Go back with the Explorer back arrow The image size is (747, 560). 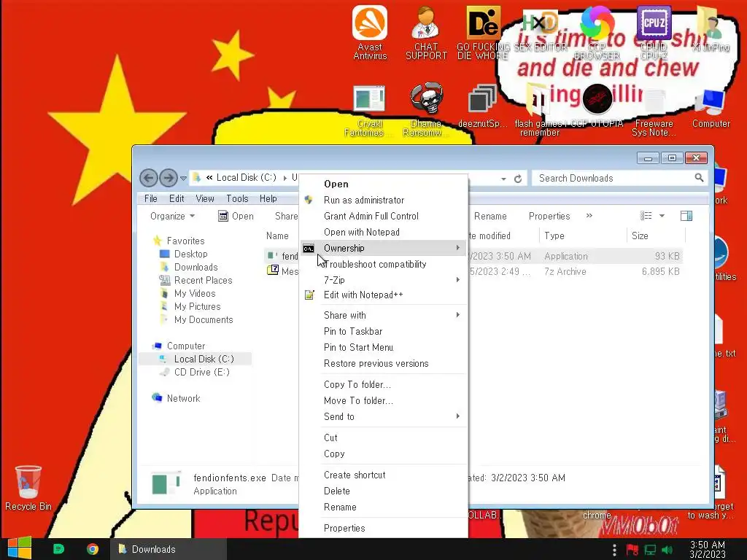click(149, 178)
